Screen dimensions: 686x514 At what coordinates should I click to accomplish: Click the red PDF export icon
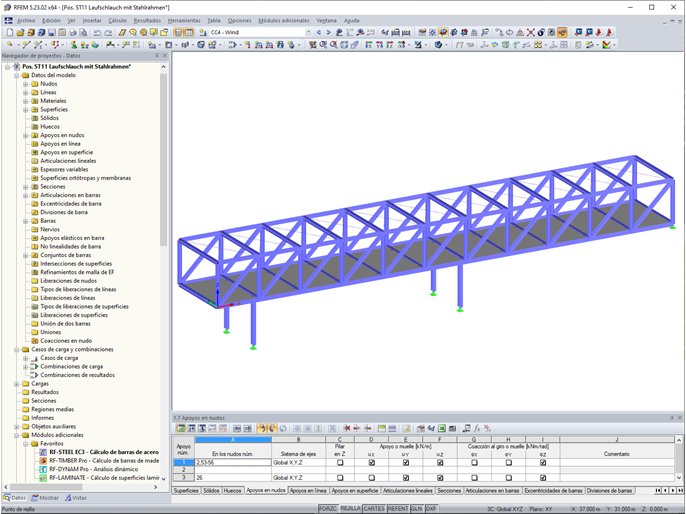coord(609,32)
